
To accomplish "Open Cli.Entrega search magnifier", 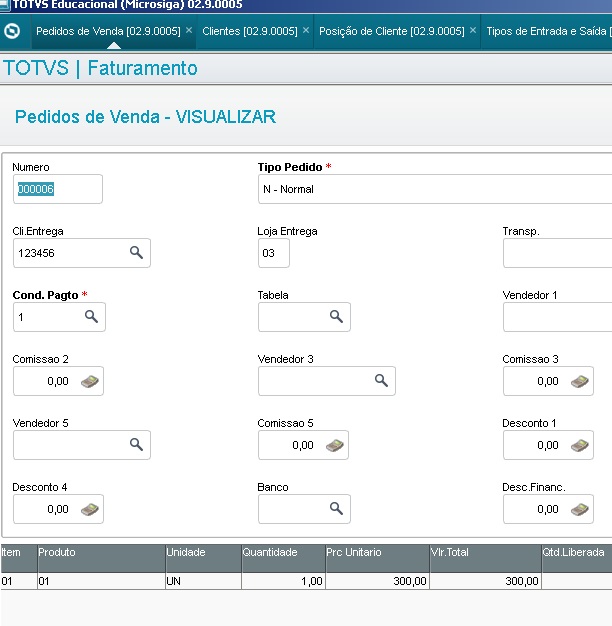I will pyautogui.click(x=136, y=253).
